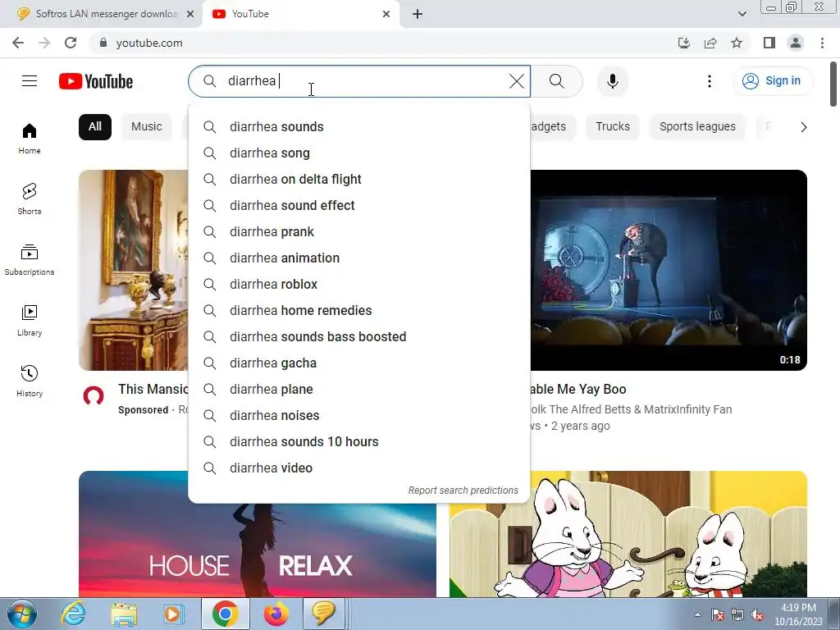
Task: Go to Home in the sidebar
Action: tap(30, 138)
